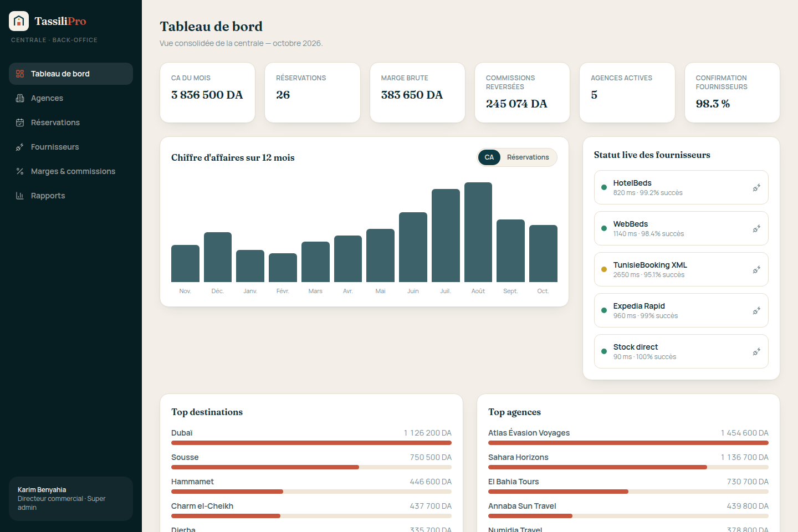
Task: Click the Fournisseurs plug icon in sidebar
Action: point(20,147)
